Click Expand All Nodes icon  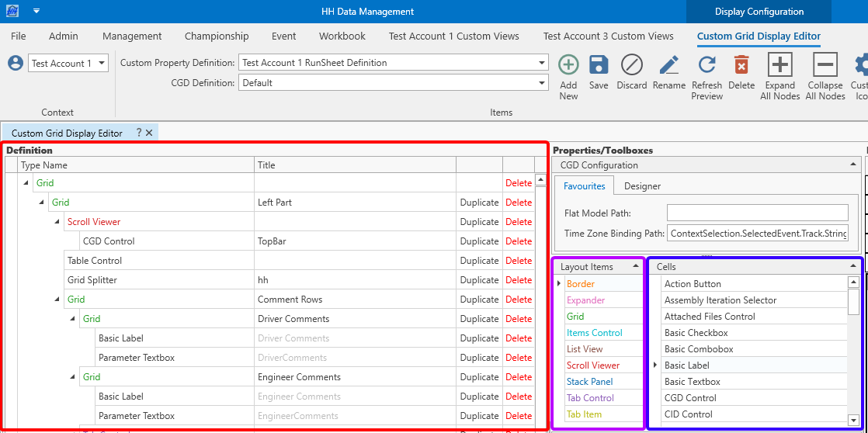click(779, 65)
